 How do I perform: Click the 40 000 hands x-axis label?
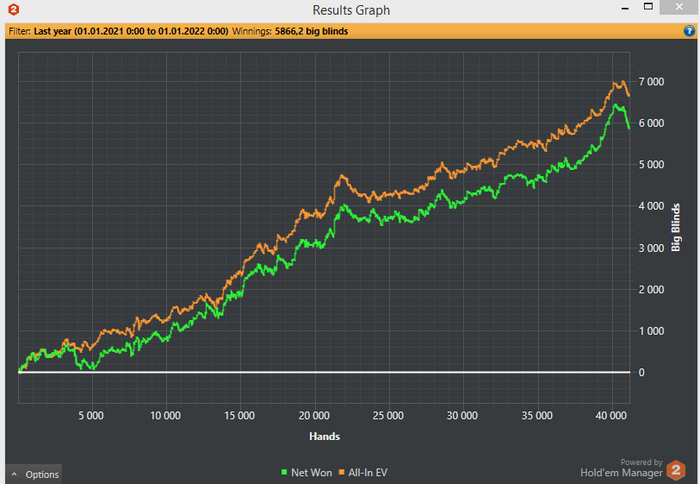[x=611, y=416]
